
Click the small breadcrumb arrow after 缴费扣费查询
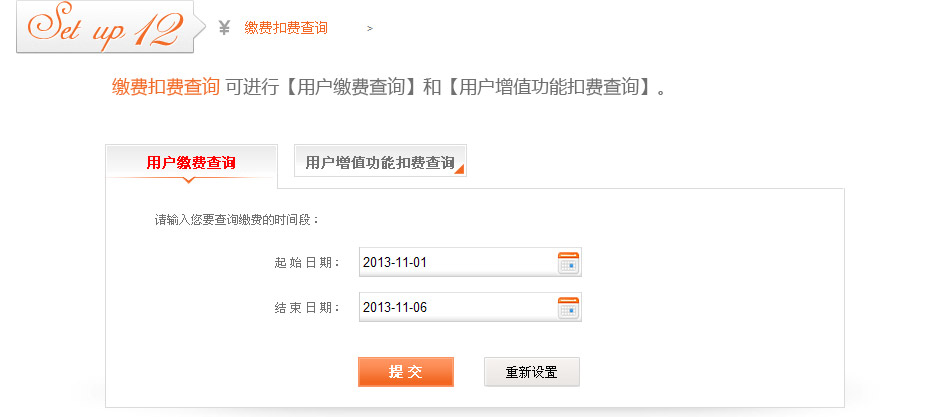click(x=370, y=29)
